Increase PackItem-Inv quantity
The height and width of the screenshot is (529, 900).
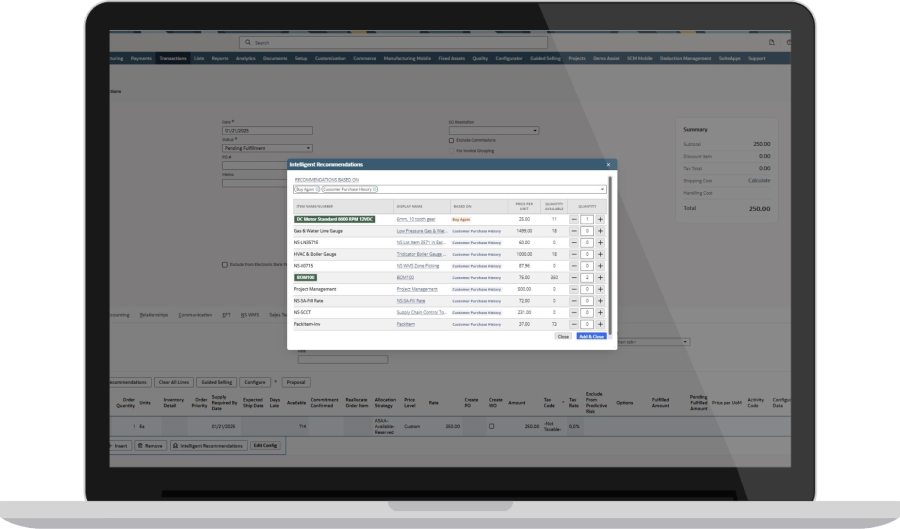pos(600,324)
